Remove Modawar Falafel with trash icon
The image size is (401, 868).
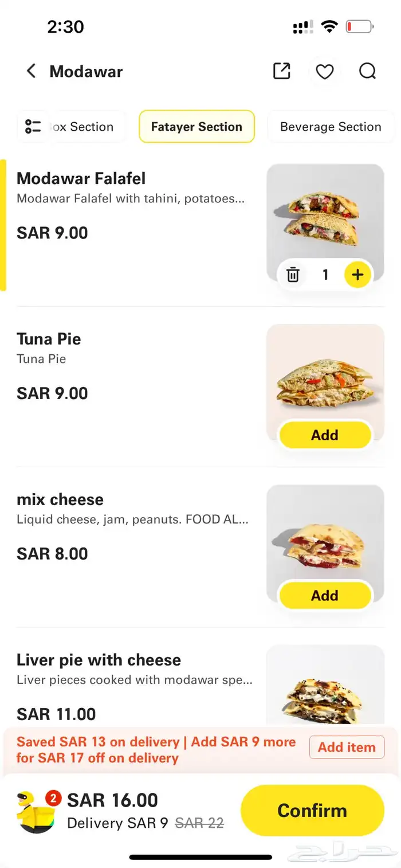[293, 275]
